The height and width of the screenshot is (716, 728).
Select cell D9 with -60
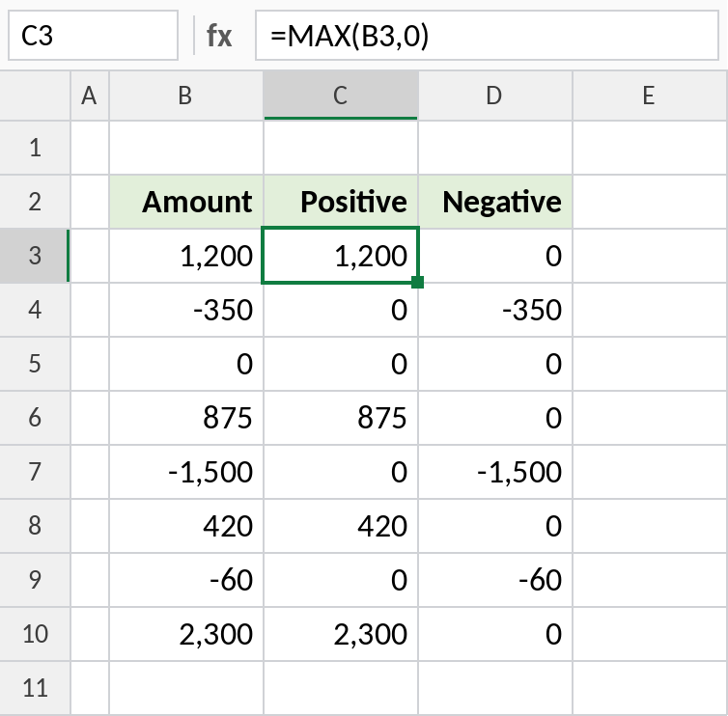click(x=495, y=580)
